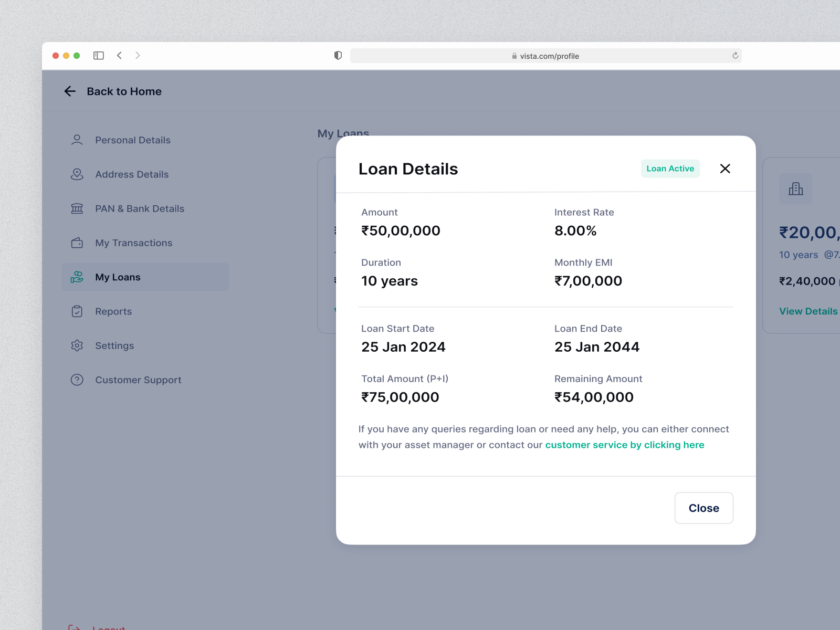This screenshot has width=840, height=630.
Task: Click the back arrow icon beside Back to Home
Action: 70,91
